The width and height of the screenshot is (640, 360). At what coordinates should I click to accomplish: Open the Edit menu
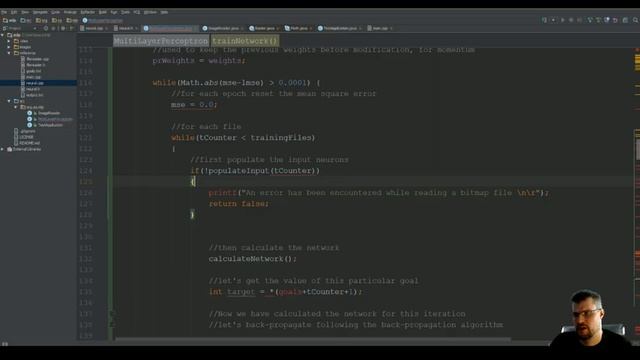tap(14, 12)
